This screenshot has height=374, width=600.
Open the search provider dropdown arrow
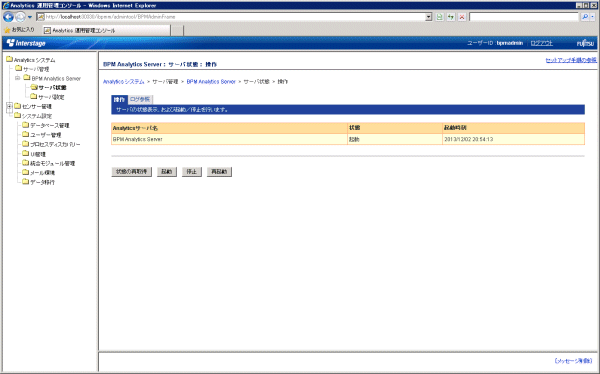tap(592, 17)
